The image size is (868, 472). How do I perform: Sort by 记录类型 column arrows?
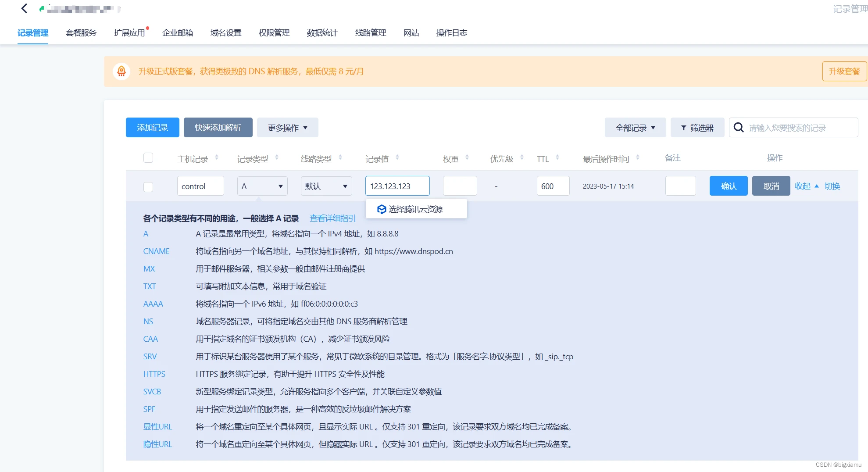pos(277,157)
